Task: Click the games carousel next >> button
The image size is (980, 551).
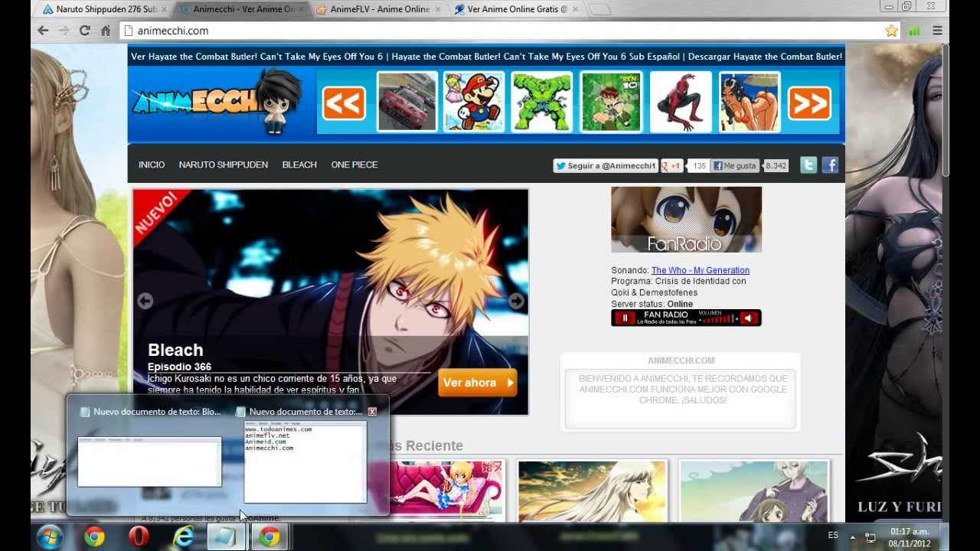Action: (x=809, y=103)
